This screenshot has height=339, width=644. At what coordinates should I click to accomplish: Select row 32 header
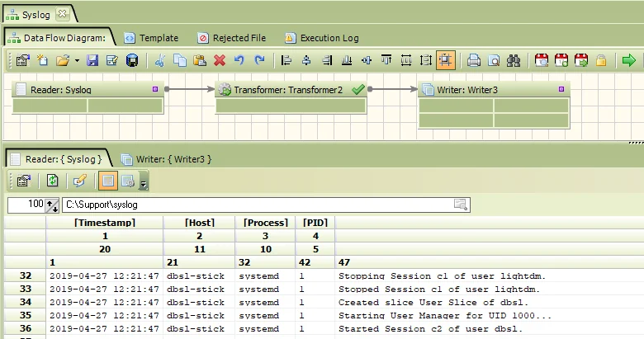[25, 275]
